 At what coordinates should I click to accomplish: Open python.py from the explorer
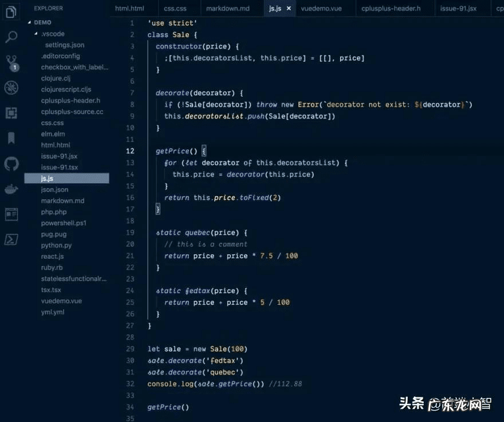[56, 245]
